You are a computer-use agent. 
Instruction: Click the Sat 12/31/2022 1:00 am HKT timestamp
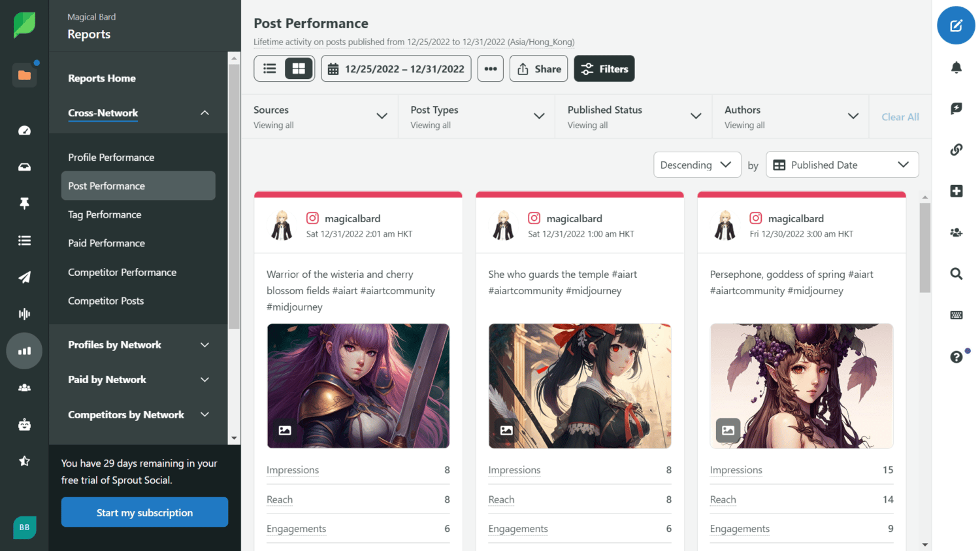[x=581, y=234]
